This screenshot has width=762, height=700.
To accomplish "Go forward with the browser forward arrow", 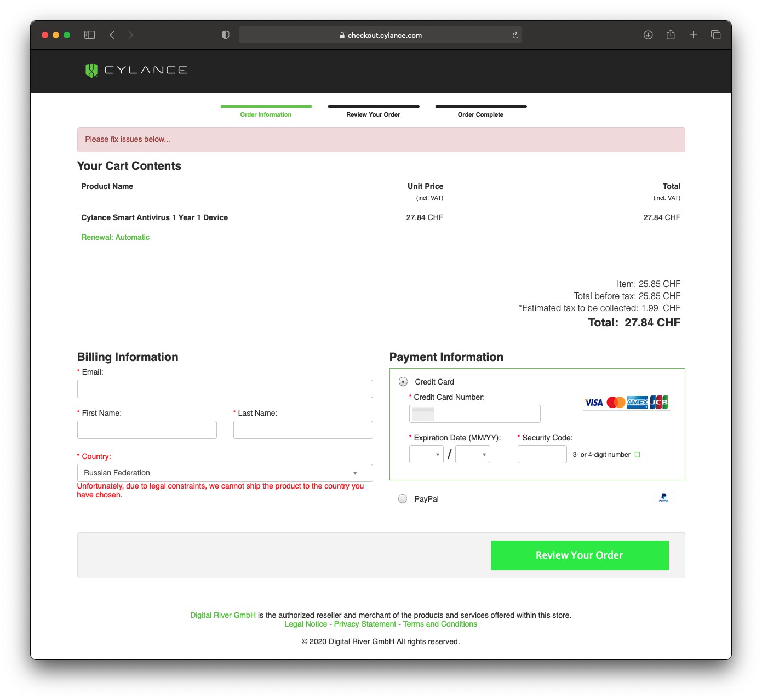I will (x=130, y=35).
